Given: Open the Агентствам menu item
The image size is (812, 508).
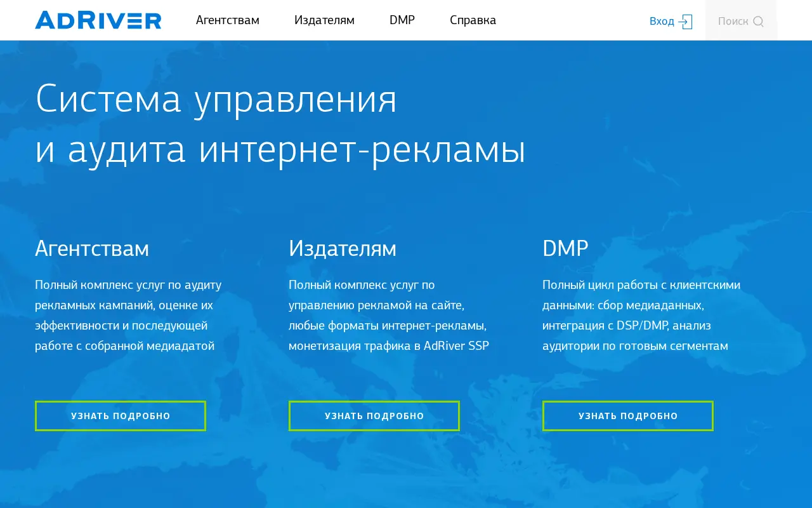Looking at the screenshot, I should click(228, 20).
